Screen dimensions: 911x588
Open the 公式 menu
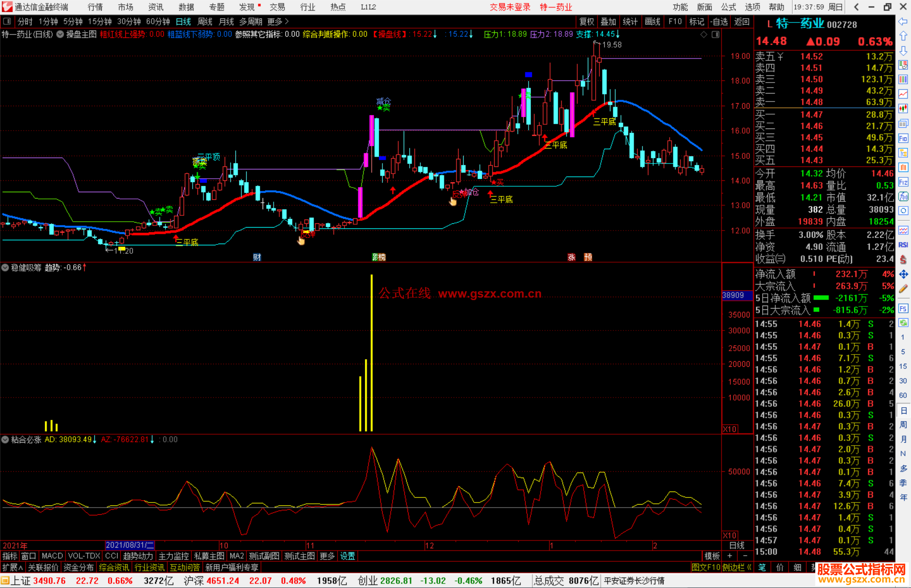(x=728, y=7)
